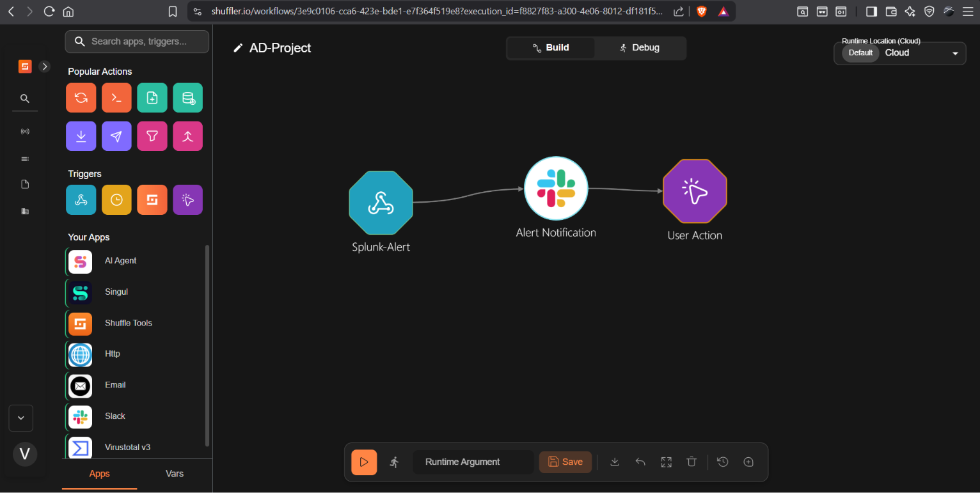Select the Schedule clock trigger icon
The width and height of the screenshot is (980, 493).
(116, 200)
